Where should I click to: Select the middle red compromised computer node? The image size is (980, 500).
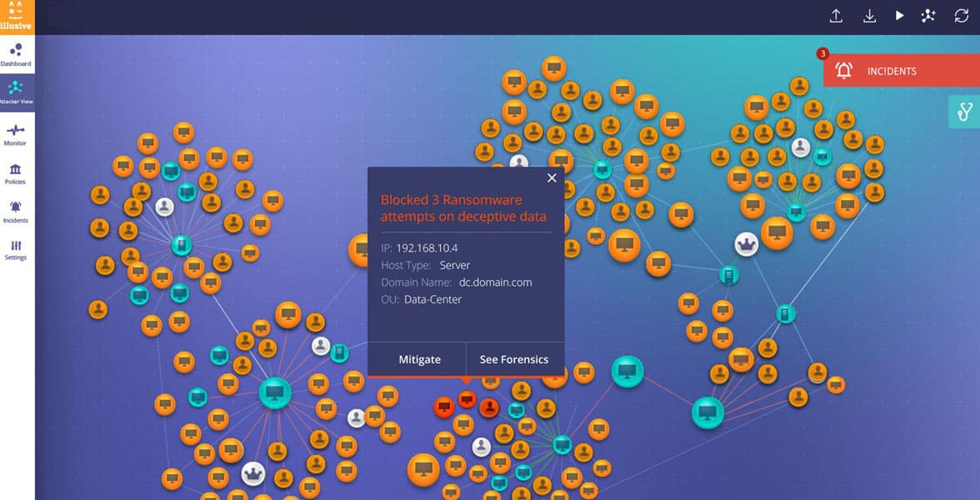(x=467, y=398)
